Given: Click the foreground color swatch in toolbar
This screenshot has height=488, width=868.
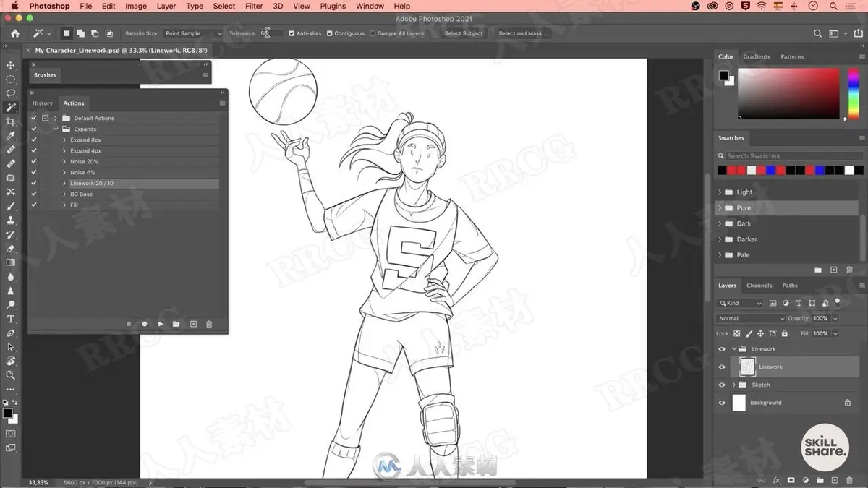Looking at the screenshot, I should pos(7,414).
